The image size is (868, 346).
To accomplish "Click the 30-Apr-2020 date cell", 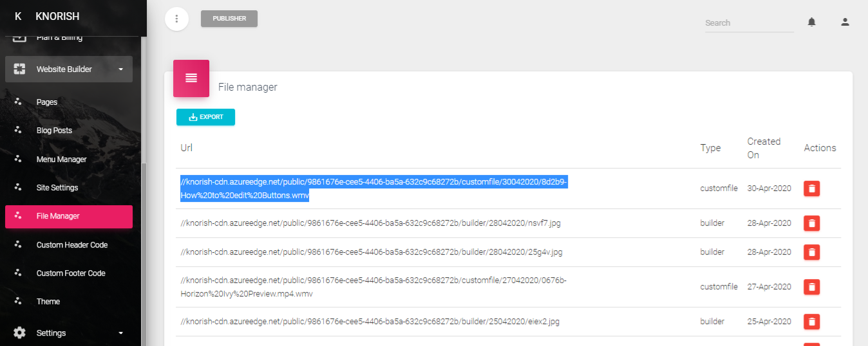I will point(769,188).
